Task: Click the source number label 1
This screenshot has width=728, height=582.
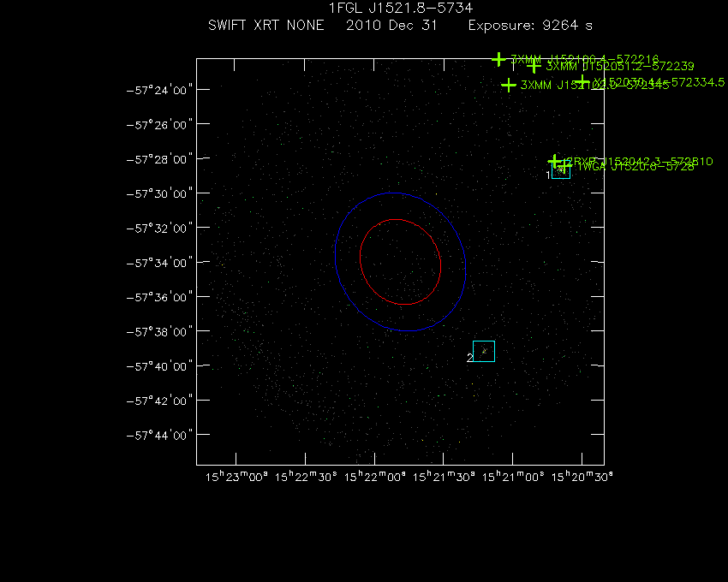Action: point(548,175)
